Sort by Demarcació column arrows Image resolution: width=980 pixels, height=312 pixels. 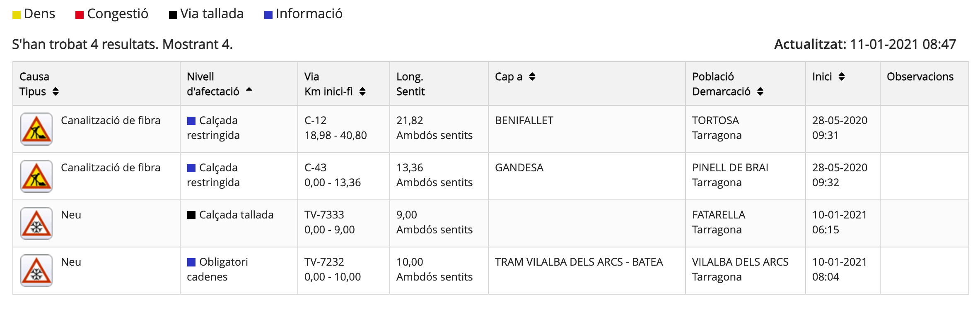pyautogui.click(x=760, y=91)
